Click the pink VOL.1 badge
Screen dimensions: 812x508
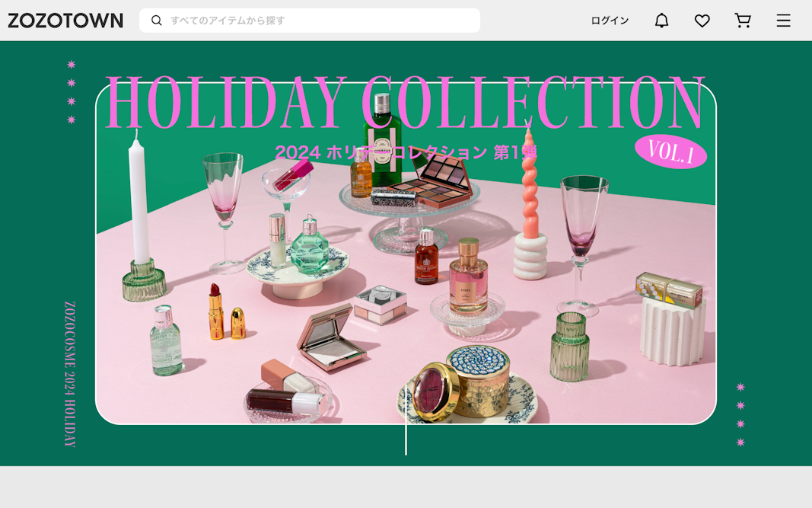click(670, 152)
